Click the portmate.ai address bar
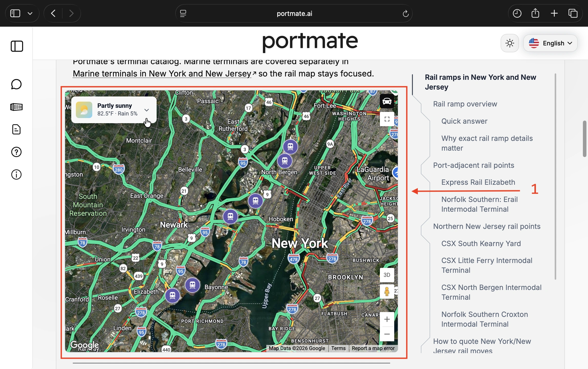 (x=294, y=13)
